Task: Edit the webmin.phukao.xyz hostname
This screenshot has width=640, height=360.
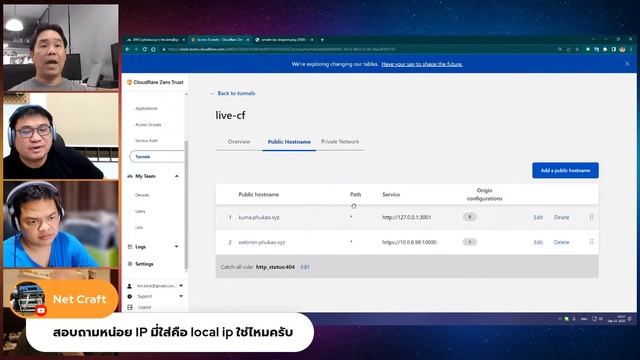Action: click(538, 242)
